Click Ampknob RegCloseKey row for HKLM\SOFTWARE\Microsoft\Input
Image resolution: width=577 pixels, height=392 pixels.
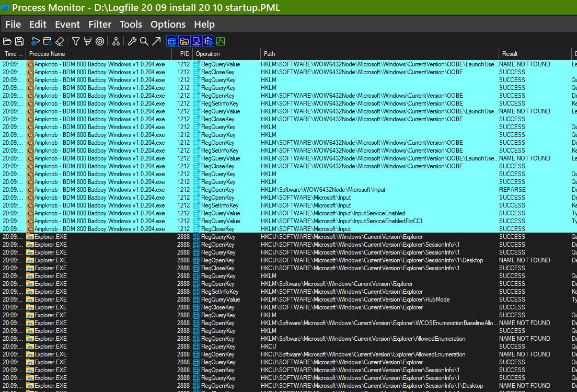pyautogui.click(x=288, y=229)
